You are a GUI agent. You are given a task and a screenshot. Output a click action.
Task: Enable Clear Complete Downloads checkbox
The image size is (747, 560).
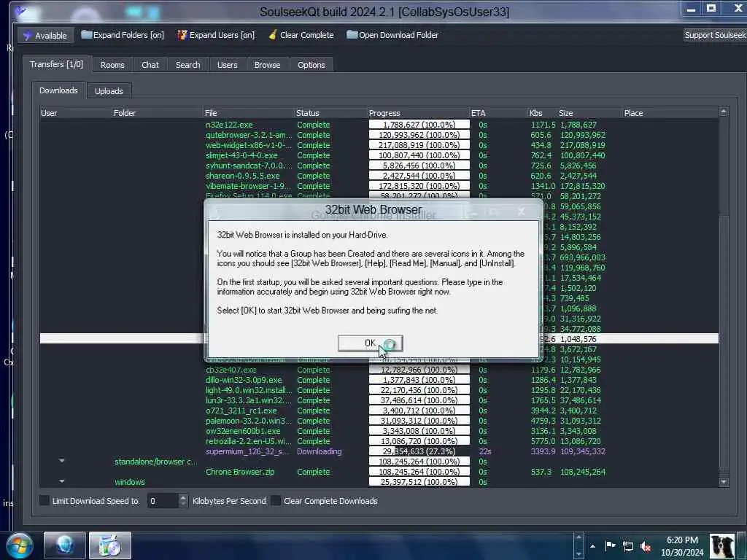click(276, 500)
